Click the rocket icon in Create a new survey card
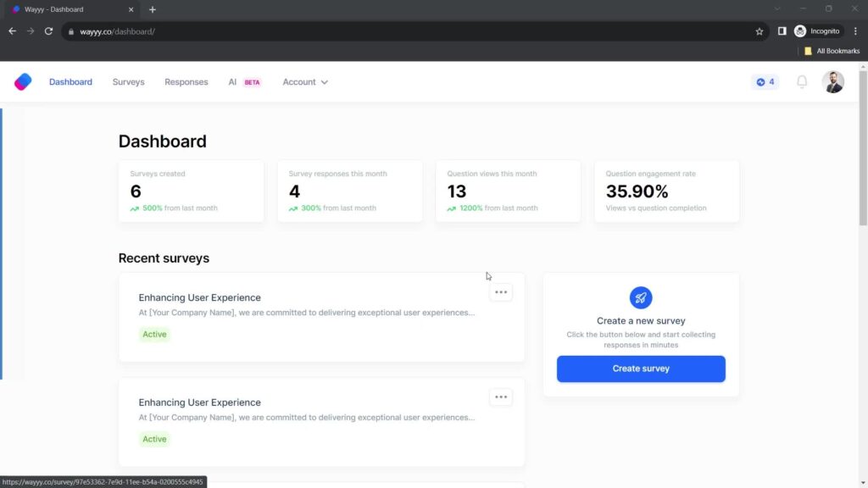Viewport: 868px width, 488px height. pos(640,297)
